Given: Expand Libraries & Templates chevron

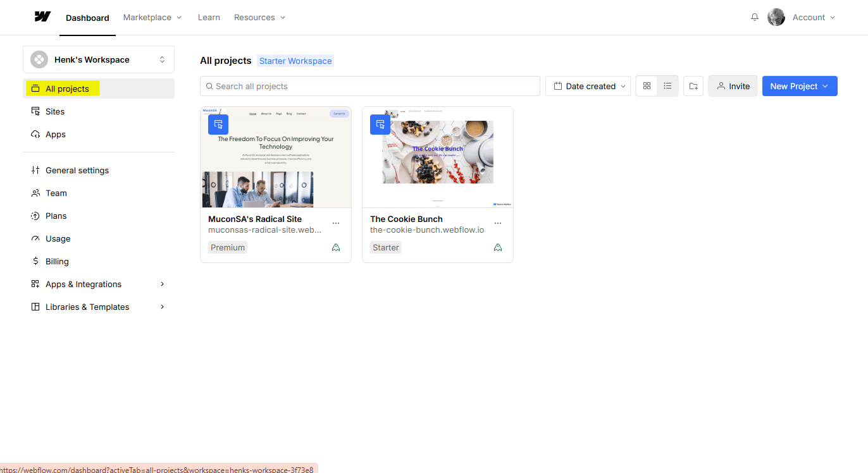Looking at the screenshot, I should click(162, 307).
